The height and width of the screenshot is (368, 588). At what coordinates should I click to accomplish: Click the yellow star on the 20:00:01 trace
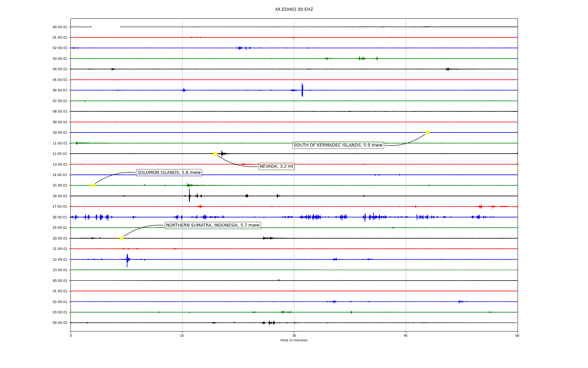(121, 238)
